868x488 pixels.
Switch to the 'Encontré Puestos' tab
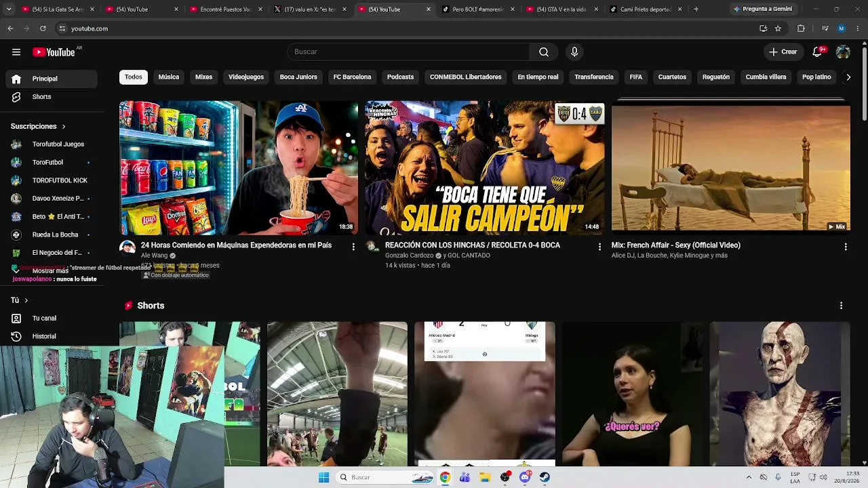coord(226,9)
